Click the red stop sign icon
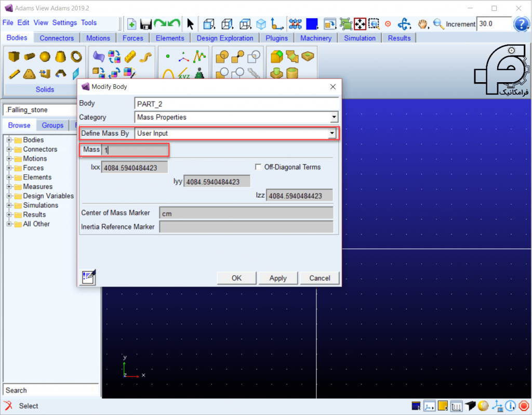This screenshot has width=532, height=415. pyautogui.click(x=524, y=406)
